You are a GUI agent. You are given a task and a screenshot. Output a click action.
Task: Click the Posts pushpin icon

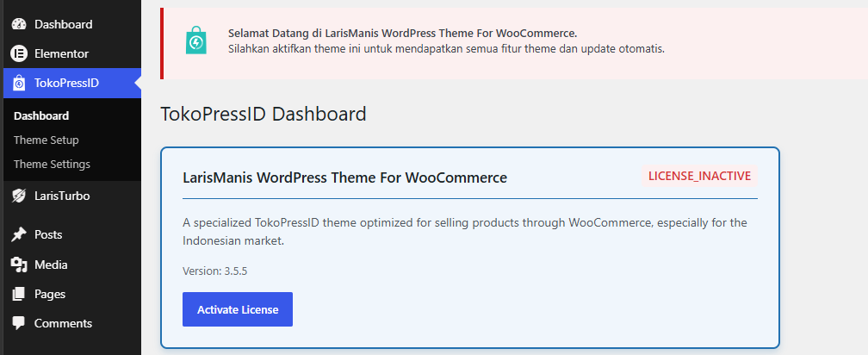pyautogui.click(x=19, y=234)
